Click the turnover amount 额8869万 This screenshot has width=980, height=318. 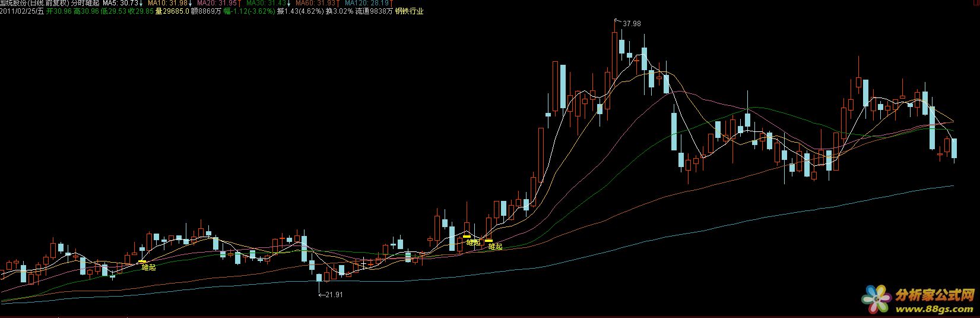point(206,11)
